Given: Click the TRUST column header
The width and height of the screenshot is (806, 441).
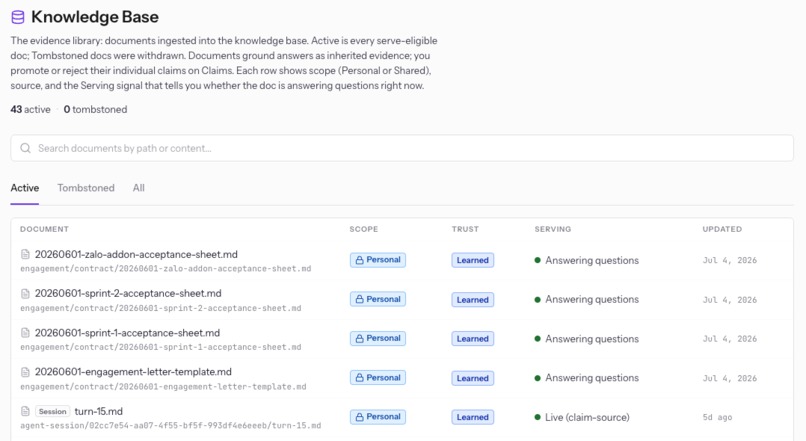Looking at the screenshot, I should point(465,229).
